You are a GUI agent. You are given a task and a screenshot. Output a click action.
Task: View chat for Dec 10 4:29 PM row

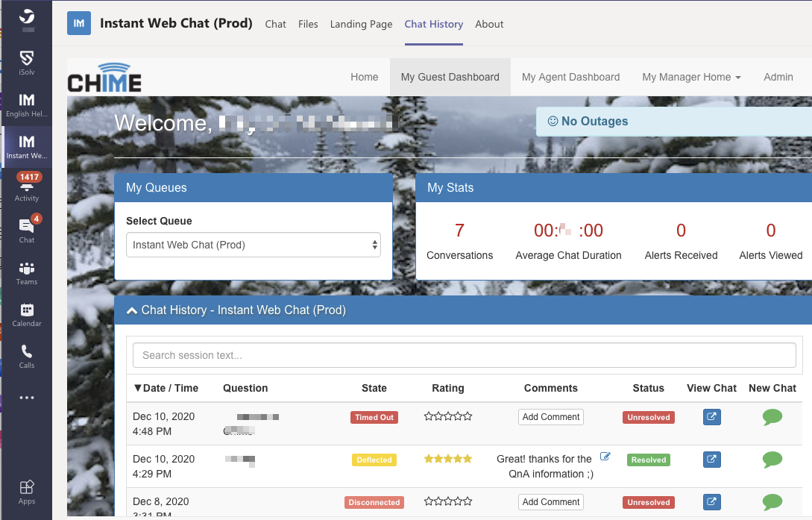711,460
